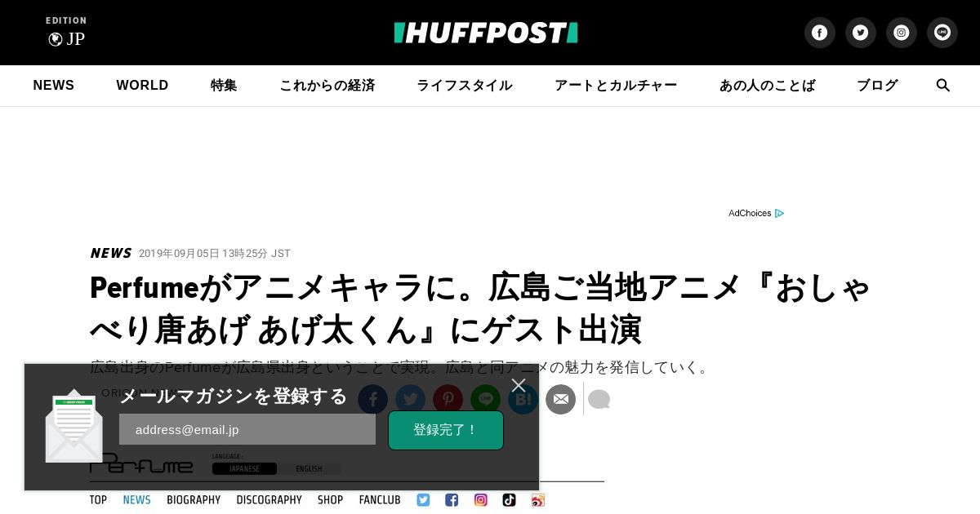The height and width of the screenshot is (514, 980).
Task: Open HuffPost Facebook page in header
Action: [x=819, y=33]
